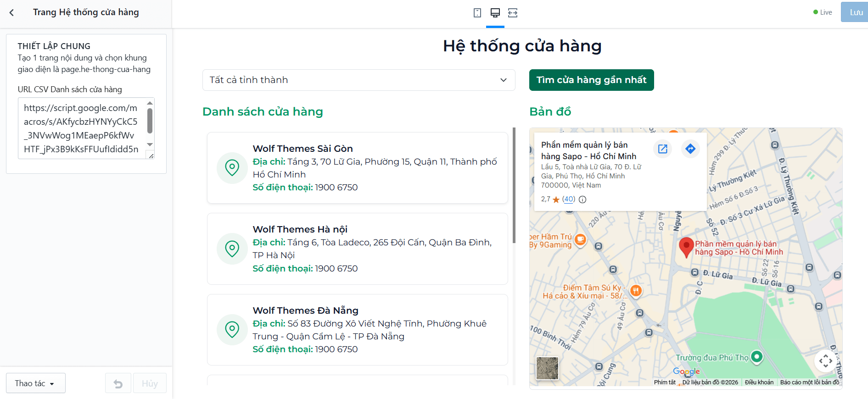The width and height of the screenshot is (868, 399).
Task: Open the Tất cả tỉnh thành dropdown
Action: tap(359, 80)
